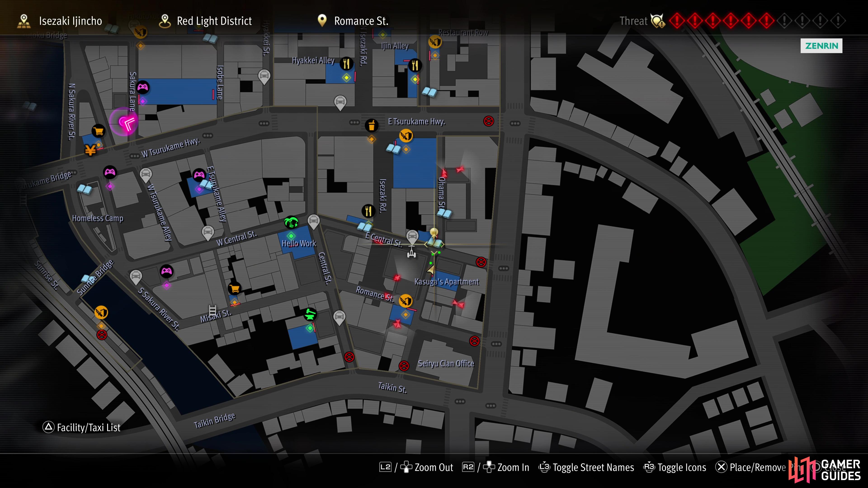Select the green anvil workshop icon

(310, 314)
